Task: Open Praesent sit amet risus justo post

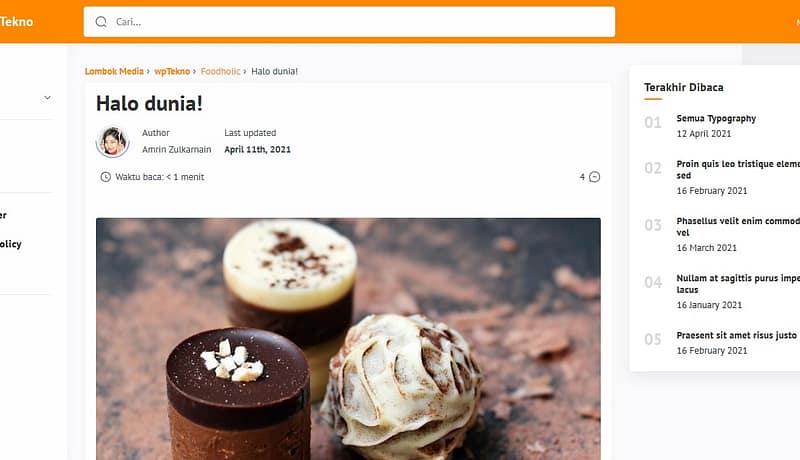Action: tap(737, 335)
